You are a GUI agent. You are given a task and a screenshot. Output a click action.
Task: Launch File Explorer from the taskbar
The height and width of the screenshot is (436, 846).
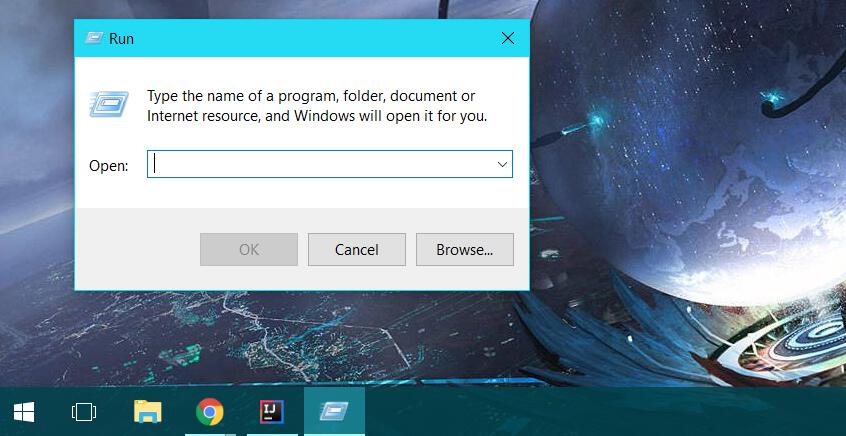[x=147, y=412]
